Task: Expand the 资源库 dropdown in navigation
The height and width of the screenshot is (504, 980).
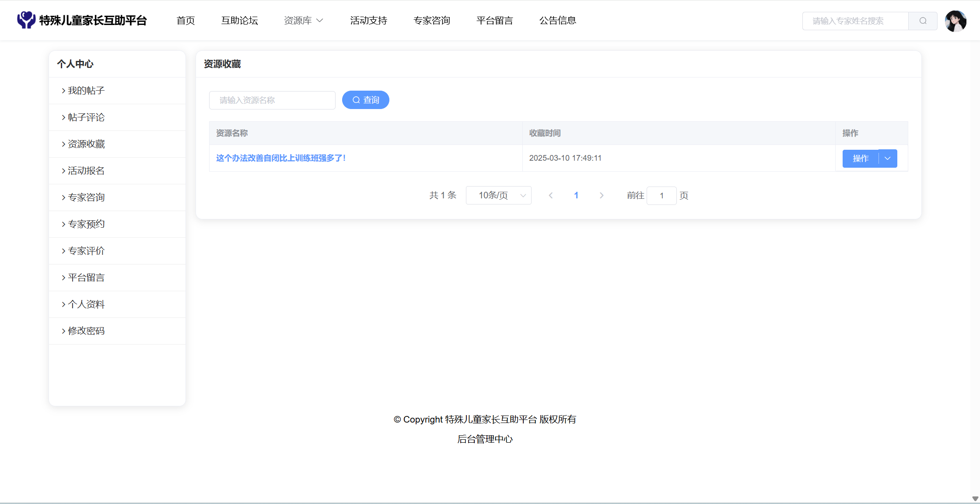Action: 303,21
